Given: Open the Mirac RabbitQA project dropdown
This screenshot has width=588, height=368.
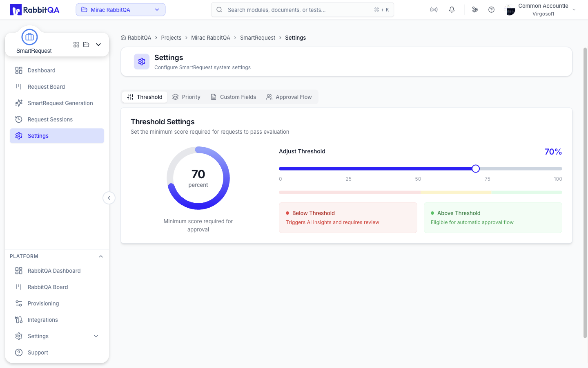Looking at the screenshot, I should (x=120, y=10).
